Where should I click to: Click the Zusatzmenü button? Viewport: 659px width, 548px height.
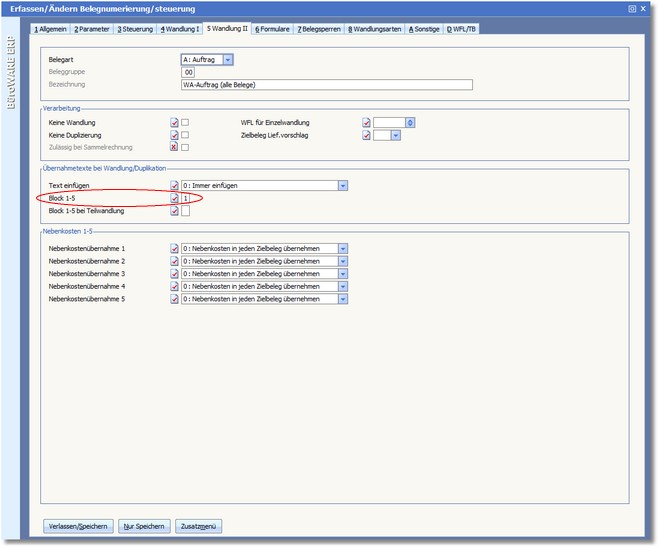coord(199,525)
